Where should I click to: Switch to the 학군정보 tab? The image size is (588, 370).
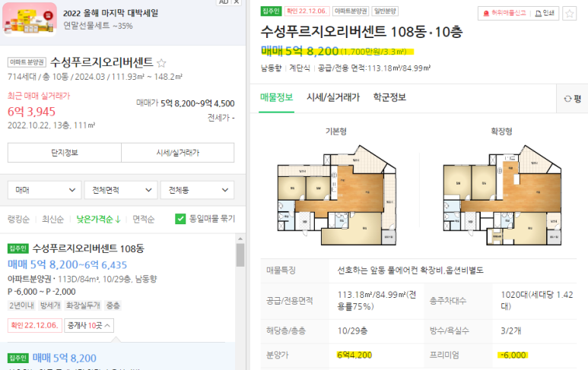[389, 98]
